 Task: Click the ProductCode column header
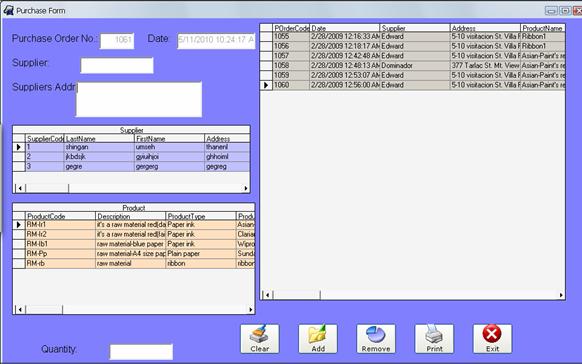61,216
